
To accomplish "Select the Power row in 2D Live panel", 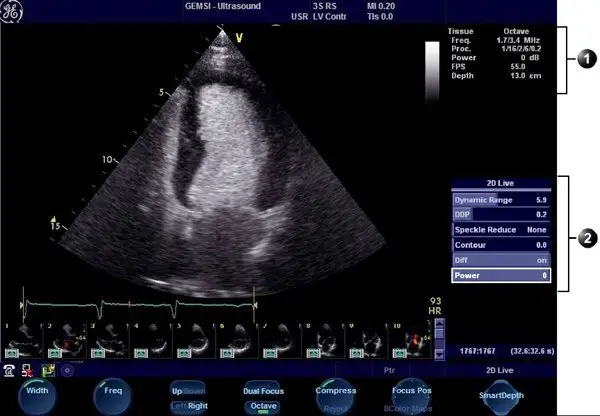I will 500,274.
